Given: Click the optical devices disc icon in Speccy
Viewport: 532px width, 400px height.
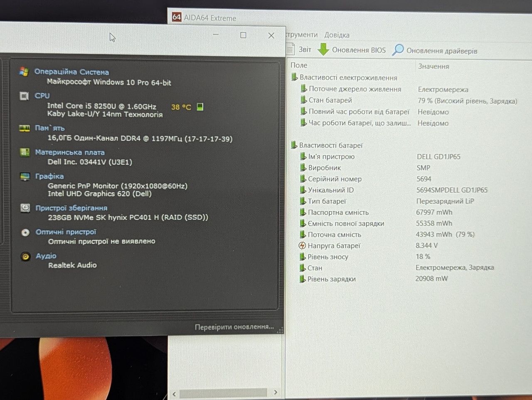Looking at the screenshot, I should pos(25,232).
